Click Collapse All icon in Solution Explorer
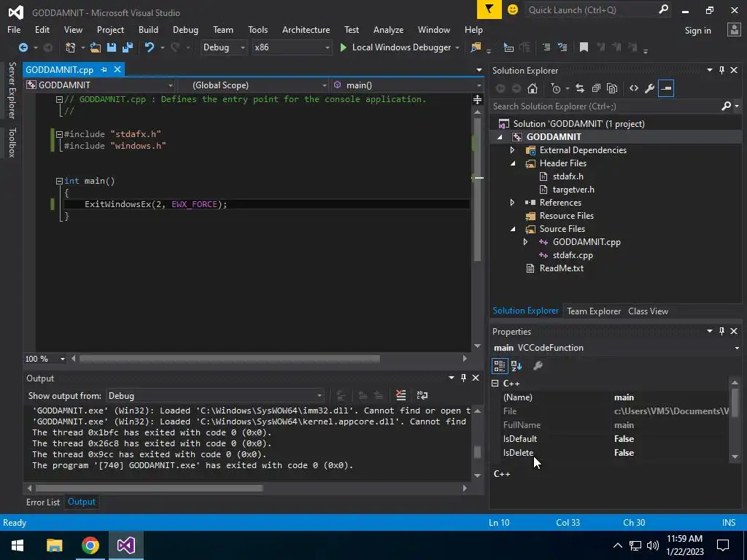The height and width of the screenshot is (560, 747). coord(596,88)
